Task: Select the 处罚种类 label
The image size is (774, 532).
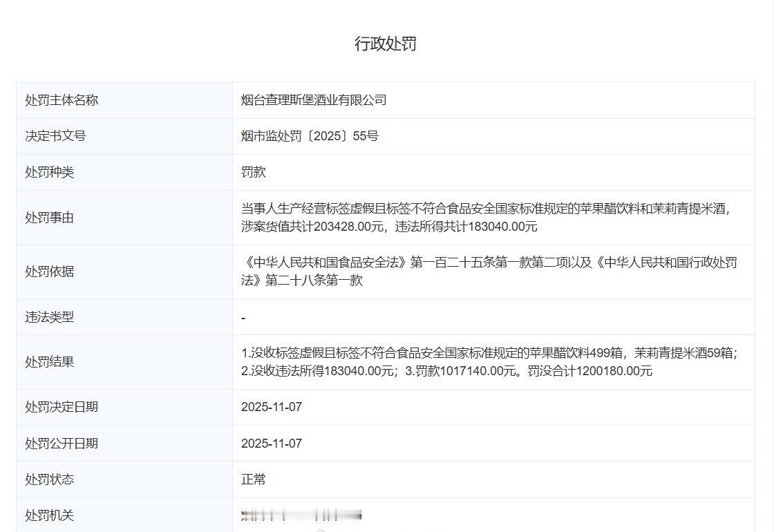Action: (x=49, y=172)
